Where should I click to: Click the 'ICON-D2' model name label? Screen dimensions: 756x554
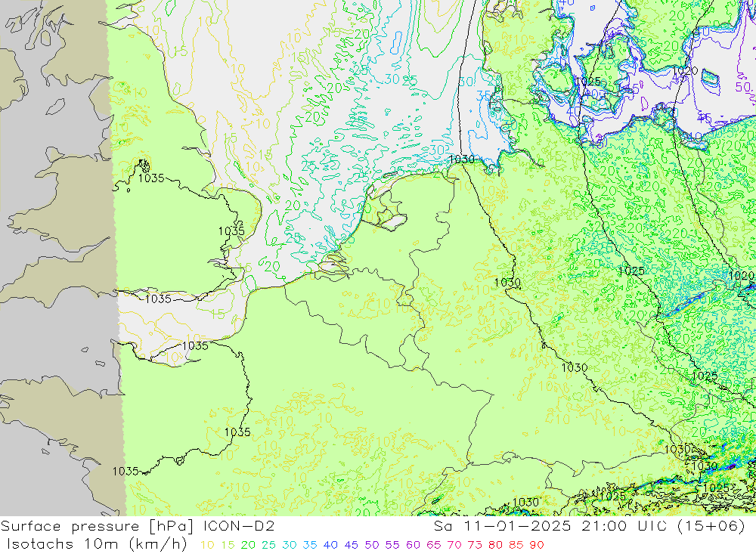tap(239, 526)
